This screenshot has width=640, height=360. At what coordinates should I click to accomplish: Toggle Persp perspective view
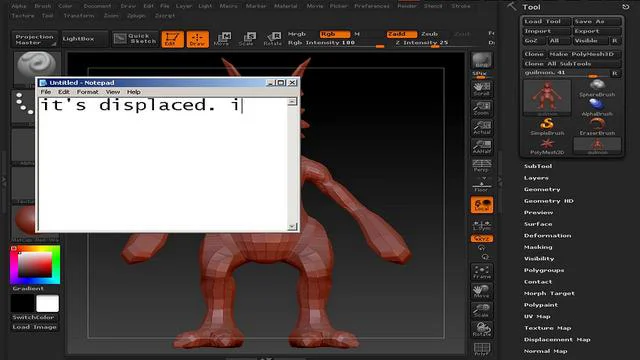482,166
